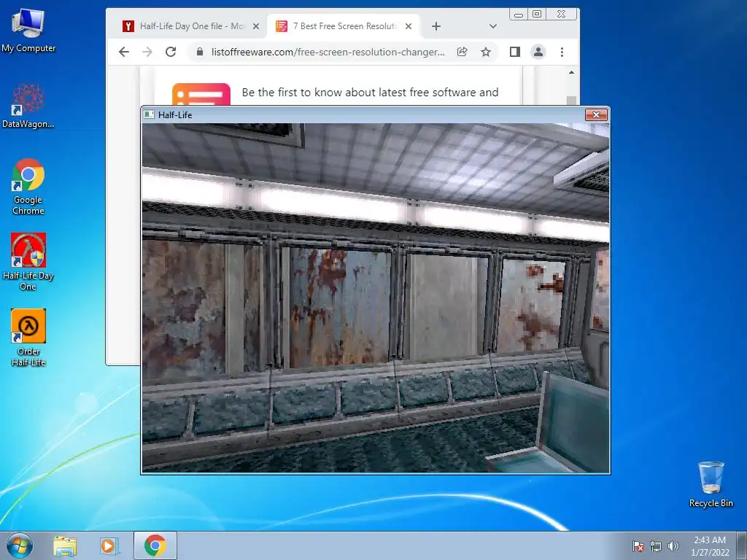
Task: Bookmark this tab with star icon
Action: pos(485,52)
